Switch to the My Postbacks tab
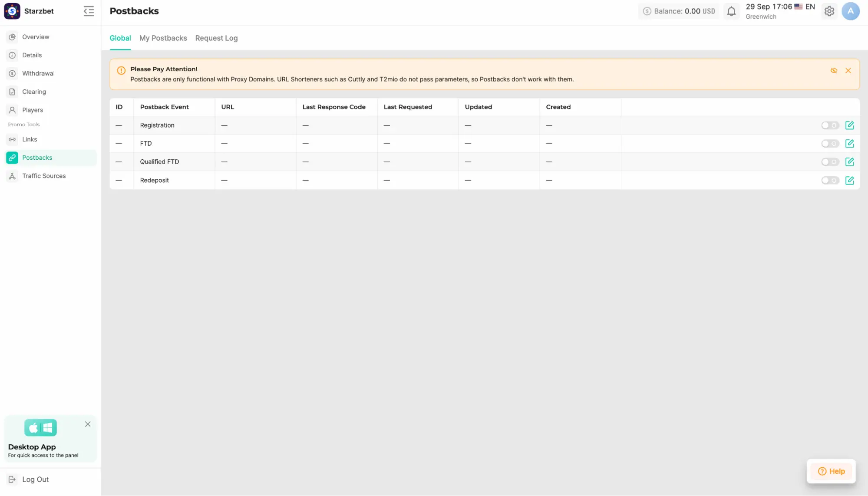868x496 pixels. point(163,38)
